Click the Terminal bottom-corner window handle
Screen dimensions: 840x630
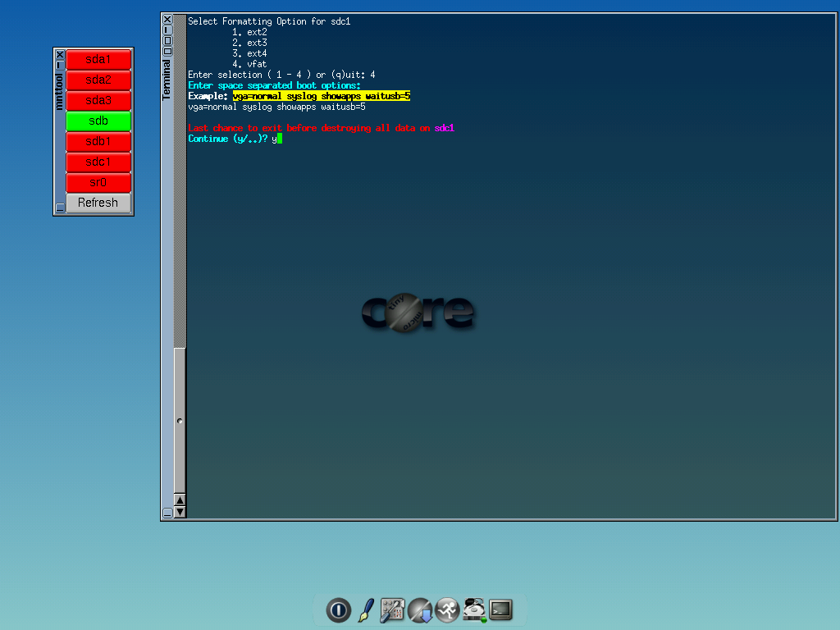coord(167,513)
